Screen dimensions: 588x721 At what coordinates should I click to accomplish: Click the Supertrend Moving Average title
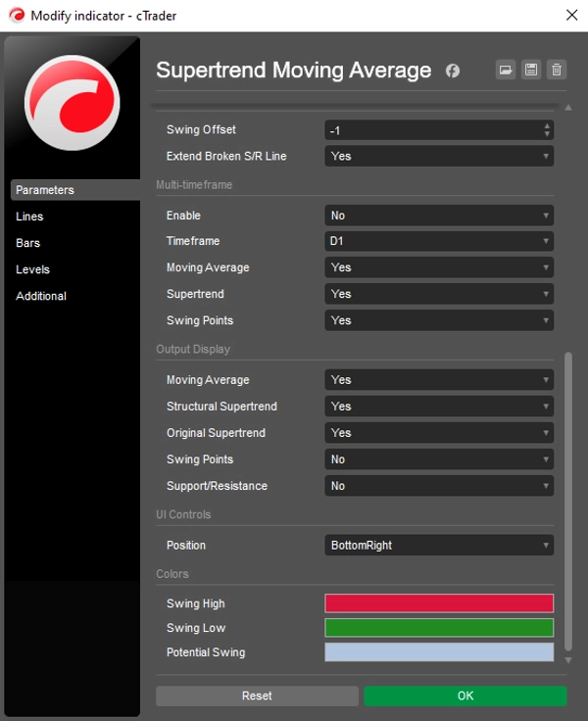coord(294,71)
